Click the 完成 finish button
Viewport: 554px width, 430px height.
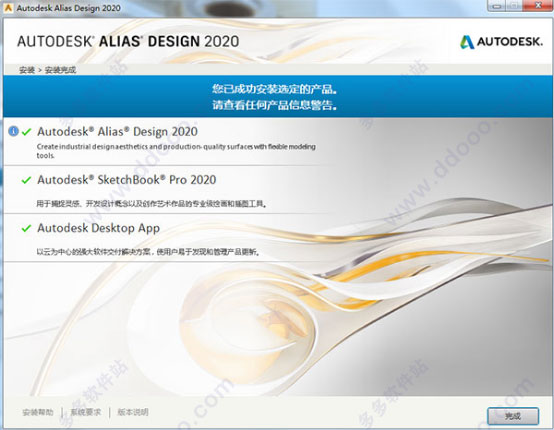(x=513, y=416)
